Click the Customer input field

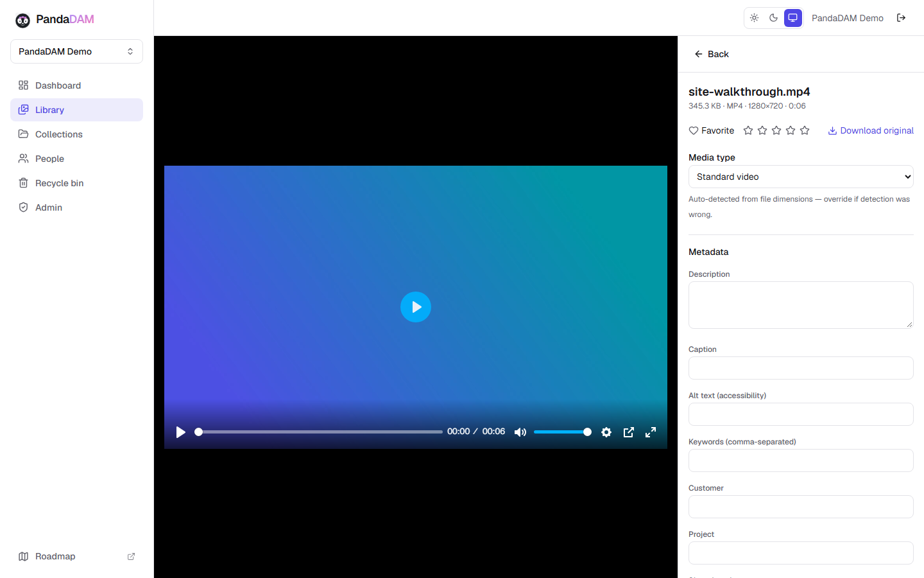click(x=801, y=507)
